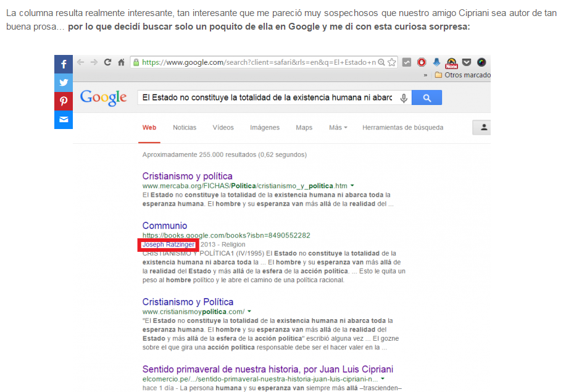The height and width of the screenshot is (392, 566).
Task: Send the article by email icon
Action: click(x=64, y=120)
